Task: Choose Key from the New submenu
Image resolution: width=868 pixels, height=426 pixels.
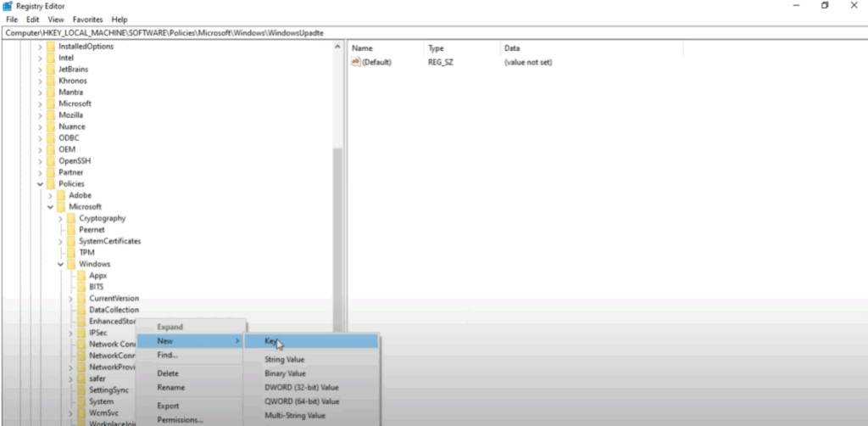Action: (271, 341)
